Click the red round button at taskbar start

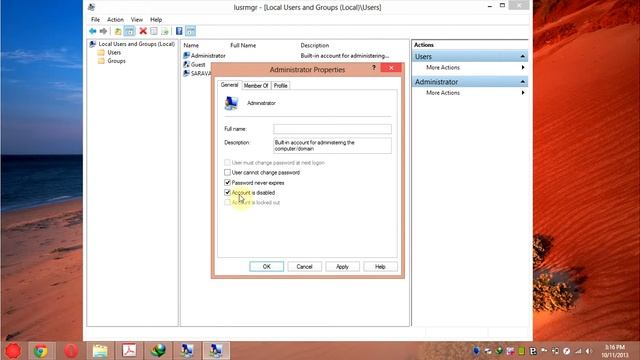(x=13, y=351)
